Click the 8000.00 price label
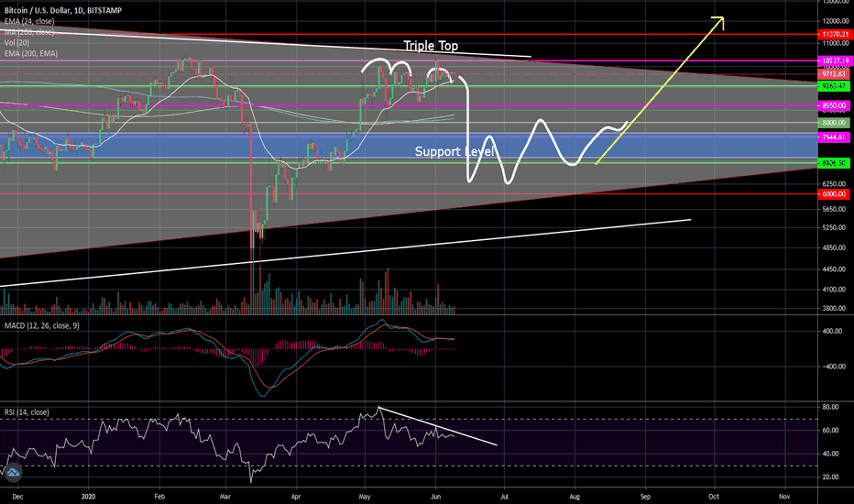 834,123
